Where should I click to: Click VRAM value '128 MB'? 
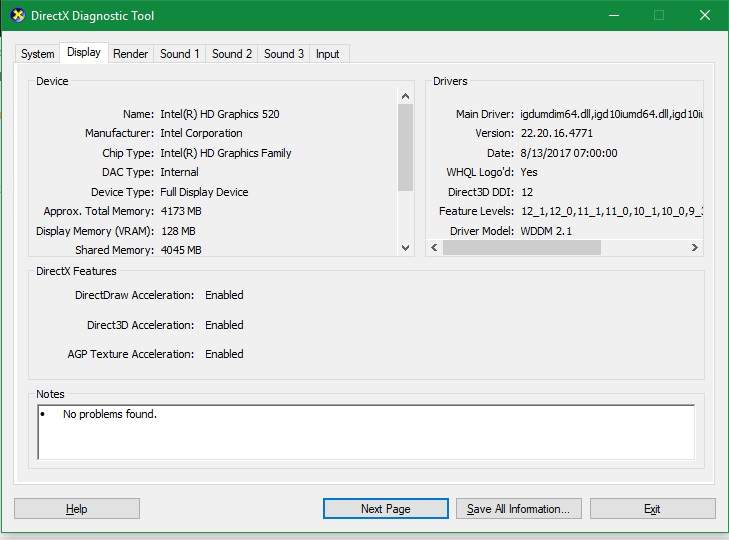click(178, 231)
